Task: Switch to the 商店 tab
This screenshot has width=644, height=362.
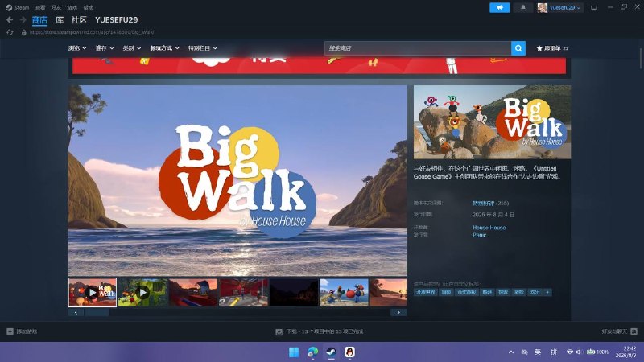Action: (39, 19)
